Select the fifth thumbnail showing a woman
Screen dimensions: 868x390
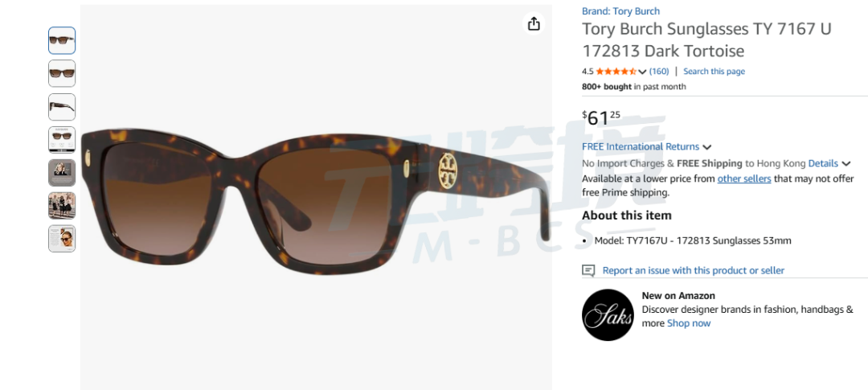(62, 173)
